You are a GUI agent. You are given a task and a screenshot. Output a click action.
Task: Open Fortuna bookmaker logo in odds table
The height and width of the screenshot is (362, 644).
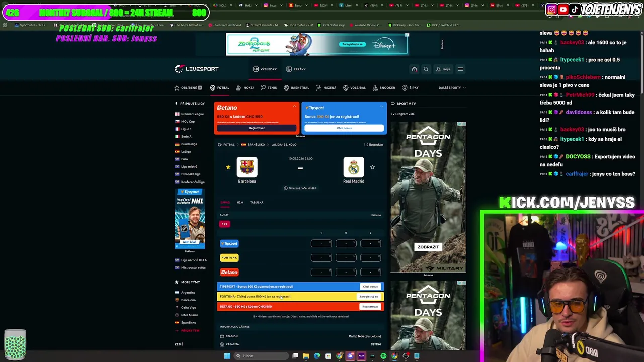[x=229, y=258]
